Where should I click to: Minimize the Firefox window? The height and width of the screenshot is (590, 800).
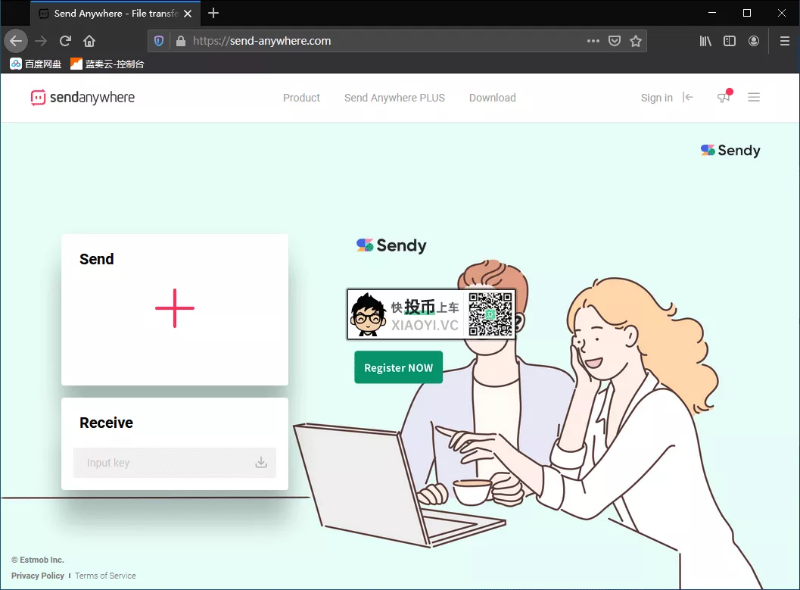coord(712,13)
